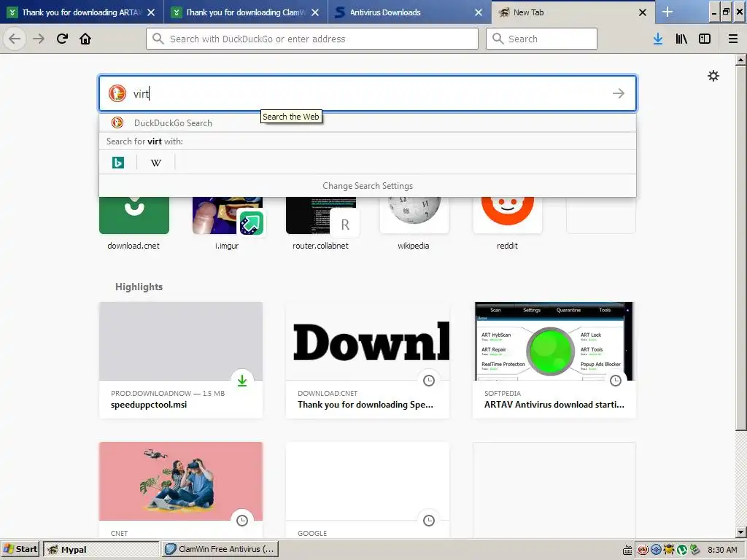Open the Windows Start menu

(x=20, y=549)
